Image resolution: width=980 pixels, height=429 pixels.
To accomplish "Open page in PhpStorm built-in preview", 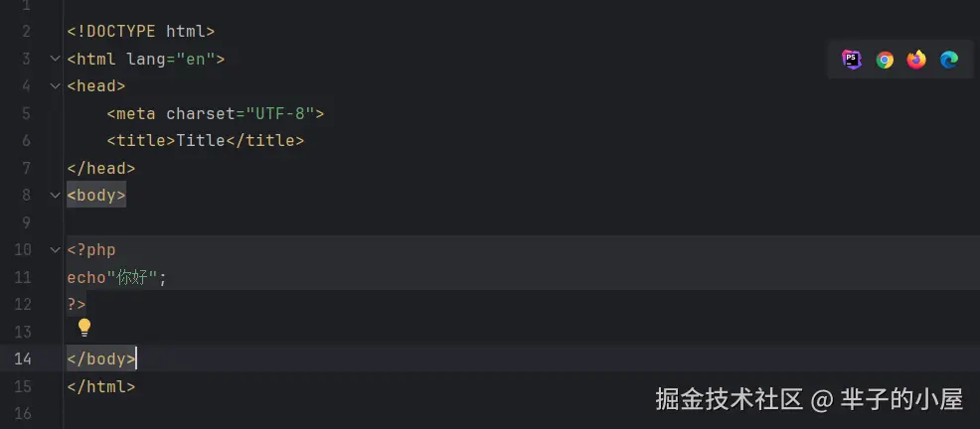I will 852,60.
